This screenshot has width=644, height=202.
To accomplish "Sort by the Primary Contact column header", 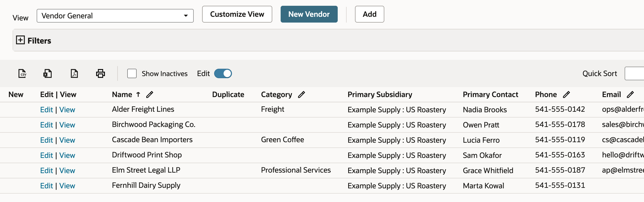I will [x=490, y=94].
